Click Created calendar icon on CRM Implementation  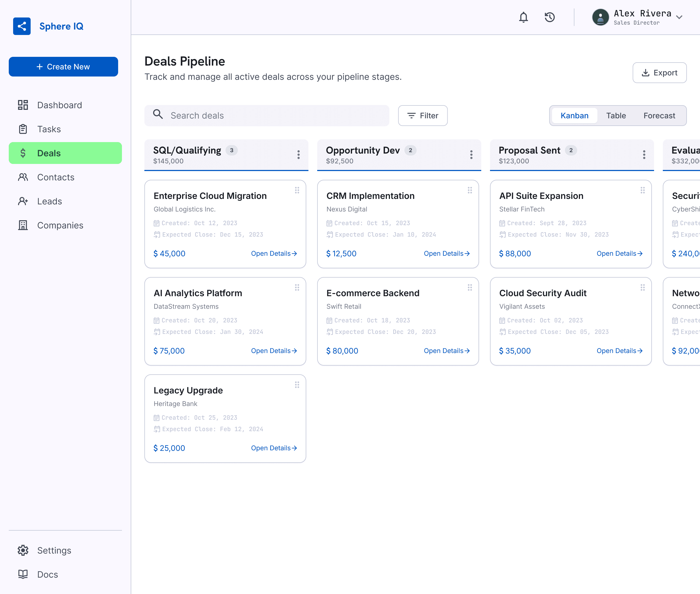click(x=329, y=223)
